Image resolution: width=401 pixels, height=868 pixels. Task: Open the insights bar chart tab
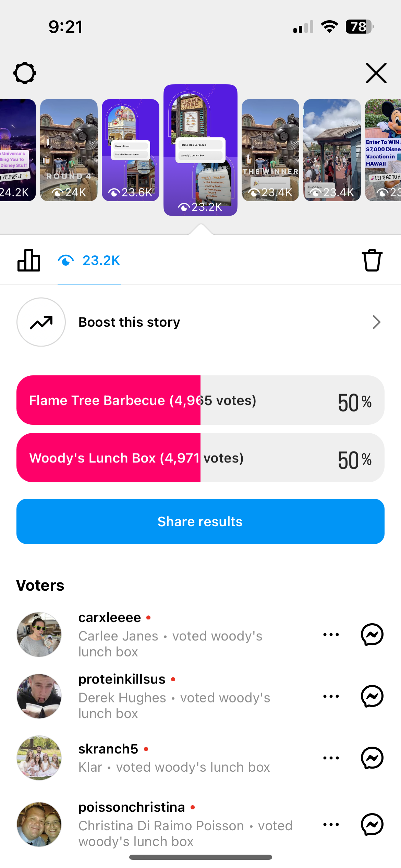coord(29,261)
